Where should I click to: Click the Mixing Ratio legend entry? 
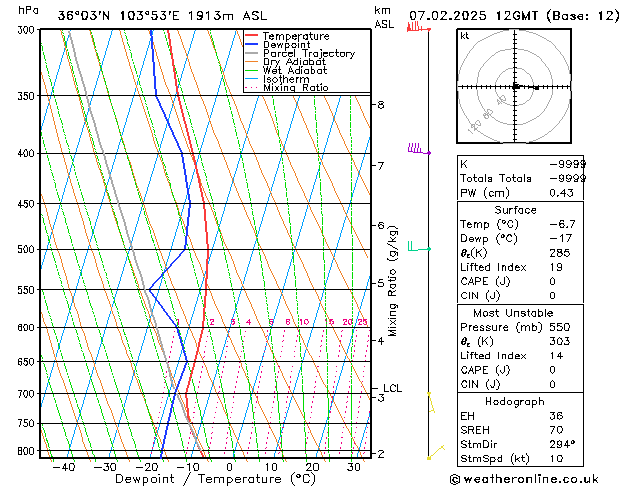click(287, 88)
